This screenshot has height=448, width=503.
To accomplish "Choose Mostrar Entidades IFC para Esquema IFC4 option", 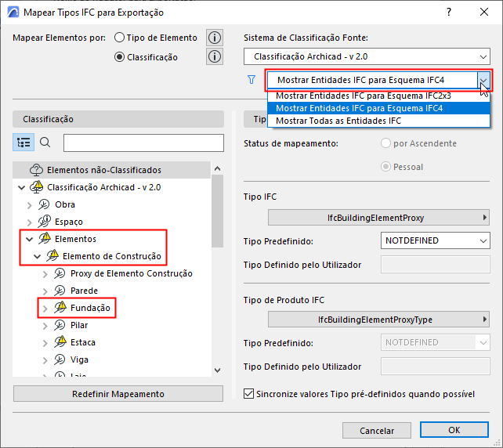I will point(378,108).
